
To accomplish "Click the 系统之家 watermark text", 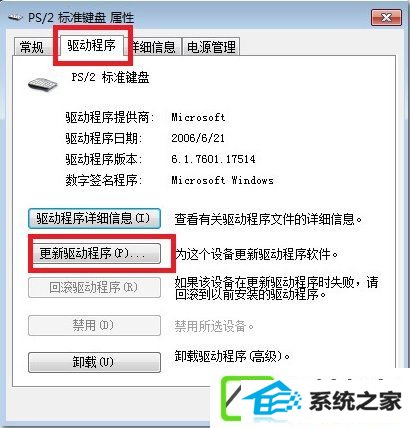I will point(355,401).
